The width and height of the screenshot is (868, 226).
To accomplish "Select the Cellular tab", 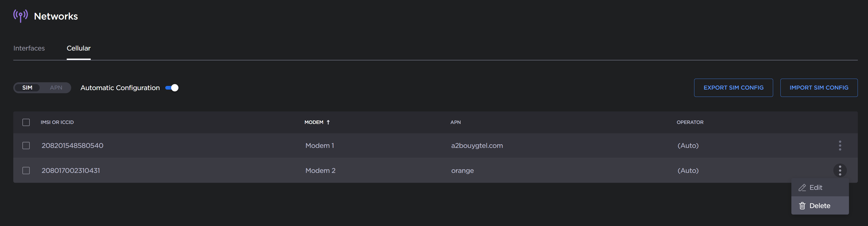I will [x=78, y=48].
